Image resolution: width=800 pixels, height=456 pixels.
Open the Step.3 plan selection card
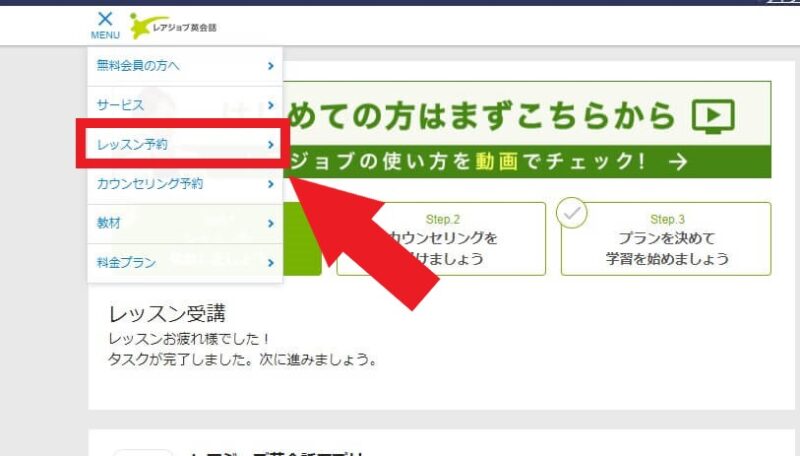[667, 240]
